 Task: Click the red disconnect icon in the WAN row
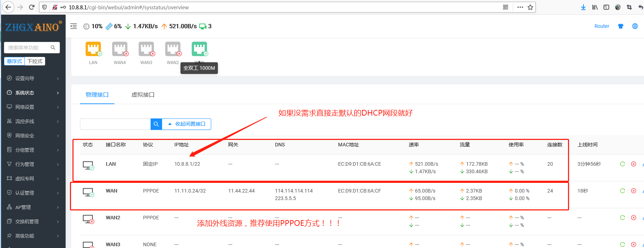tap(634, 191)
